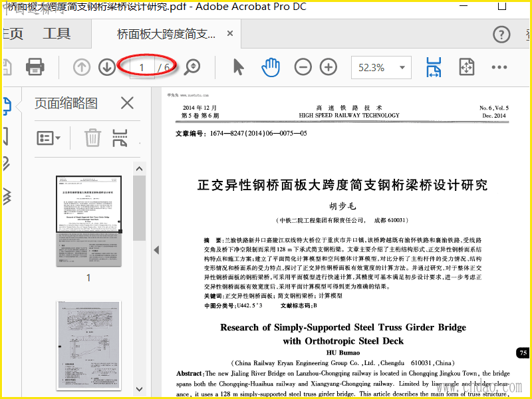The width and height of the screenshot is (532, 399).
Task: Select page 2 thumbnail
Action: (x=88, y=345)
